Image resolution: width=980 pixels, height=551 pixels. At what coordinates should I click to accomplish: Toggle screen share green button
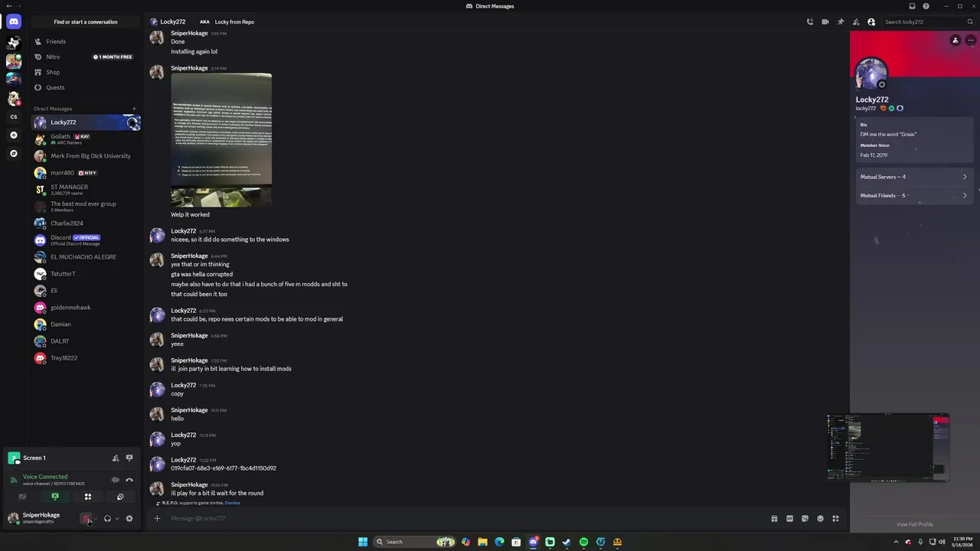click(55, 497)
